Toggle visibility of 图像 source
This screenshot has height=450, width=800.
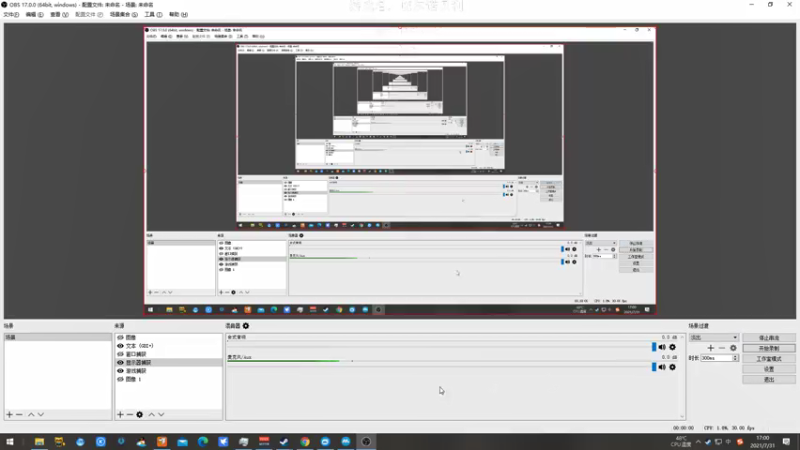120,337
